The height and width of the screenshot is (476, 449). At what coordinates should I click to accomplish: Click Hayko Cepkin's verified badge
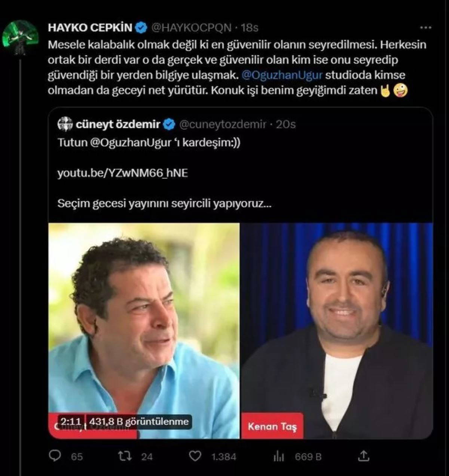tap(141, 28)
